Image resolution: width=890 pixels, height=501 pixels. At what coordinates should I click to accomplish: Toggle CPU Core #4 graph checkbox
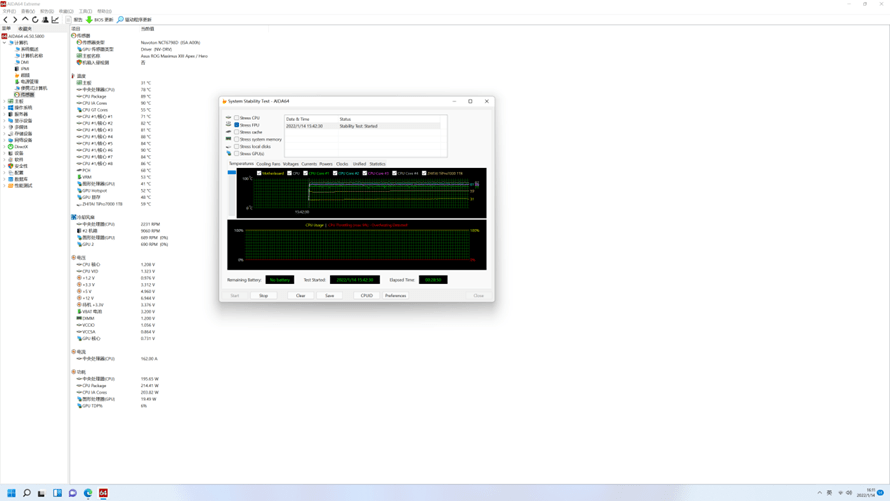(394, 173)
